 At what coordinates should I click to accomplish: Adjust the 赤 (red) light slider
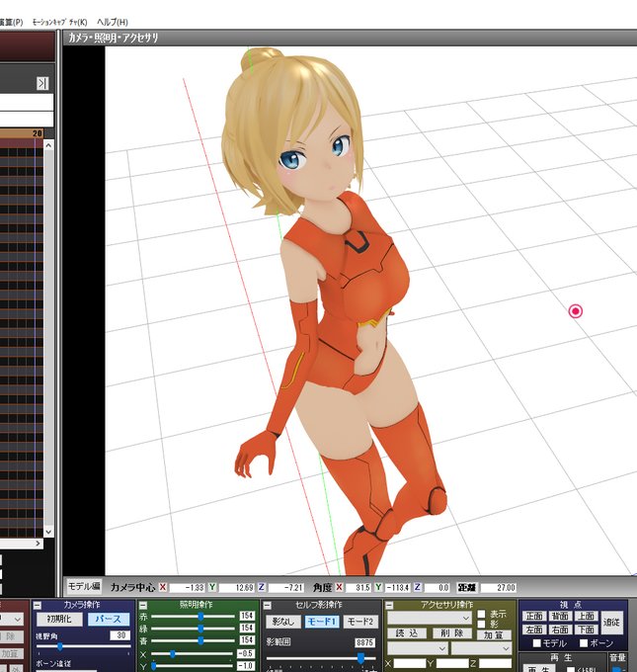point(200,617)
